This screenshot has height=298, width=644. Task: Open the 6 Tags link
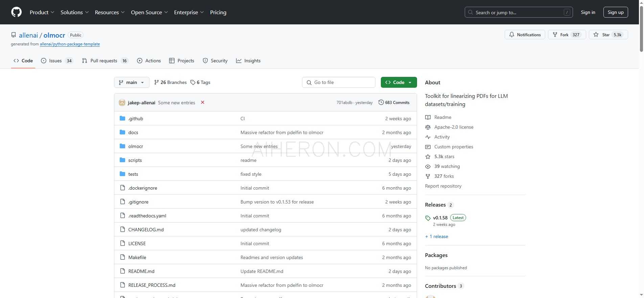point(200,82)
